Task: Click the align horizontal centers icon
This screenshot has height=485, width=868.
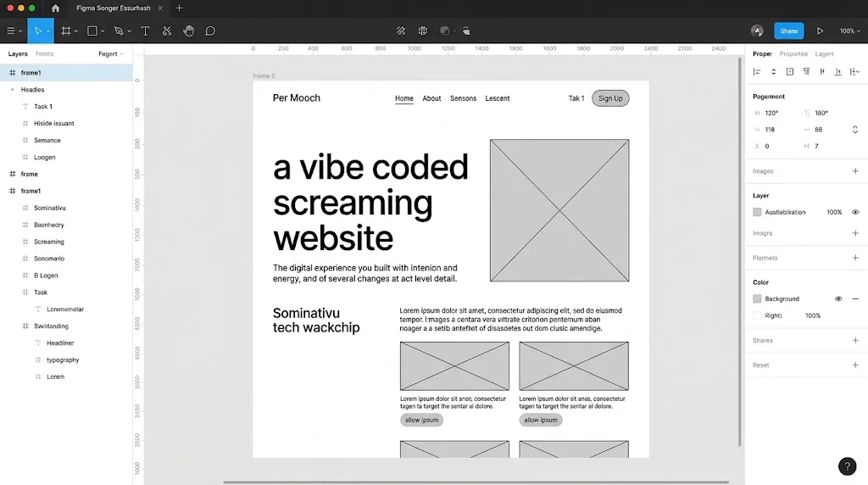Action: (773, 71)
